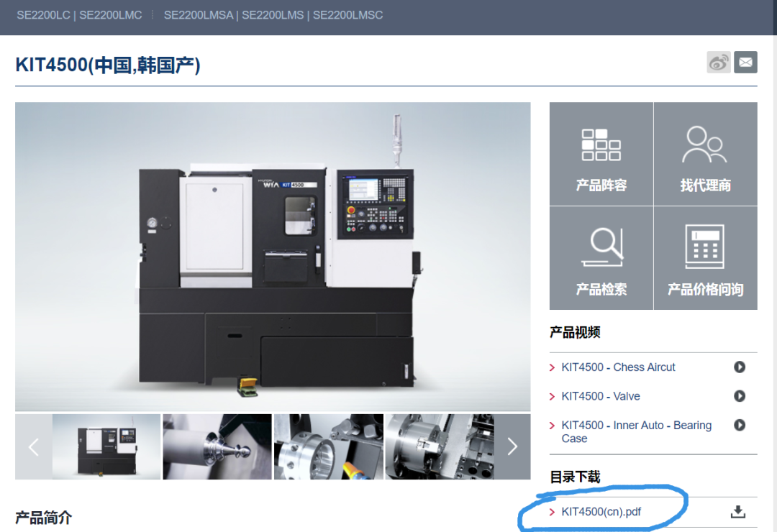Share page via Weibo icon
Viewport: 777px width, 532px height.
click(719, 63)
